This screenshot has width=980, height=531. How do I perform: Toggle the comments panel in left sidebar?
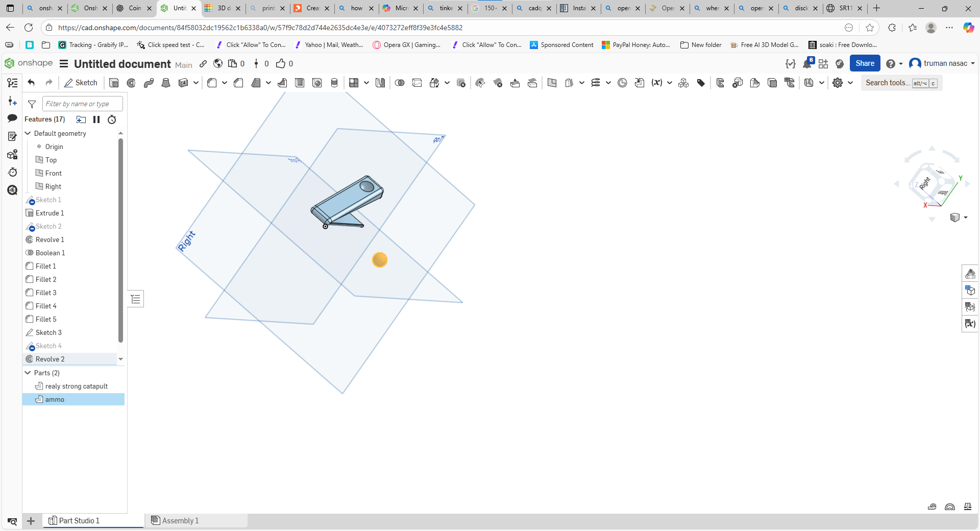[12, 118]
